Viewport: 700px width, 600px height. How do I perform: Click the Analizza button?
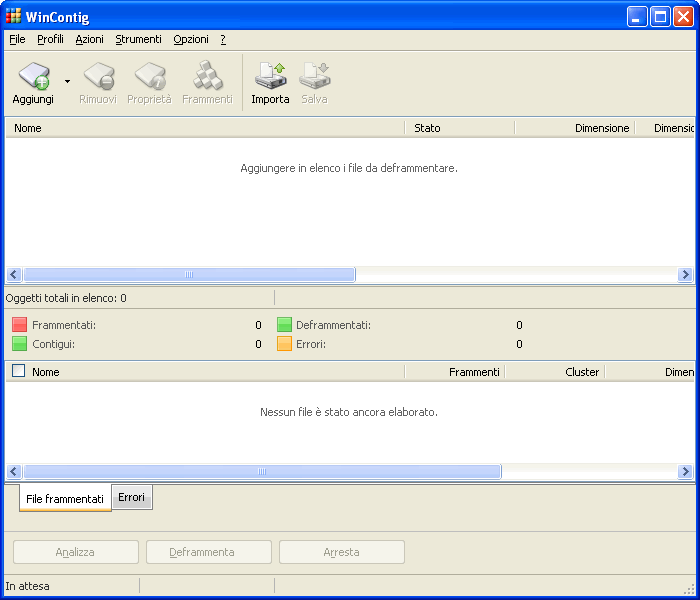75,552
